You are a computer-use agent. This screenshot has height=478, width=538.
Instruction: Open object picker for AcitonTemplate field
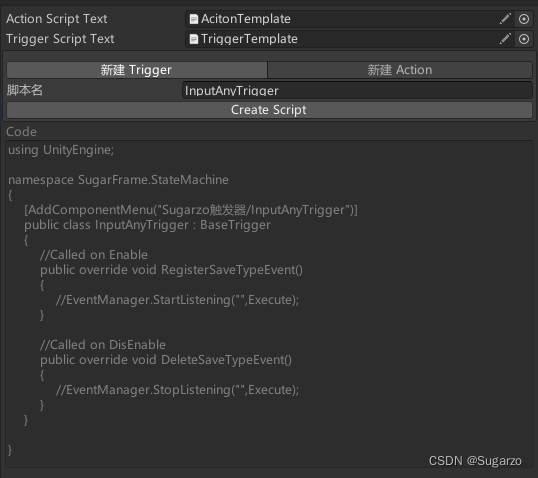click(524, 19)
